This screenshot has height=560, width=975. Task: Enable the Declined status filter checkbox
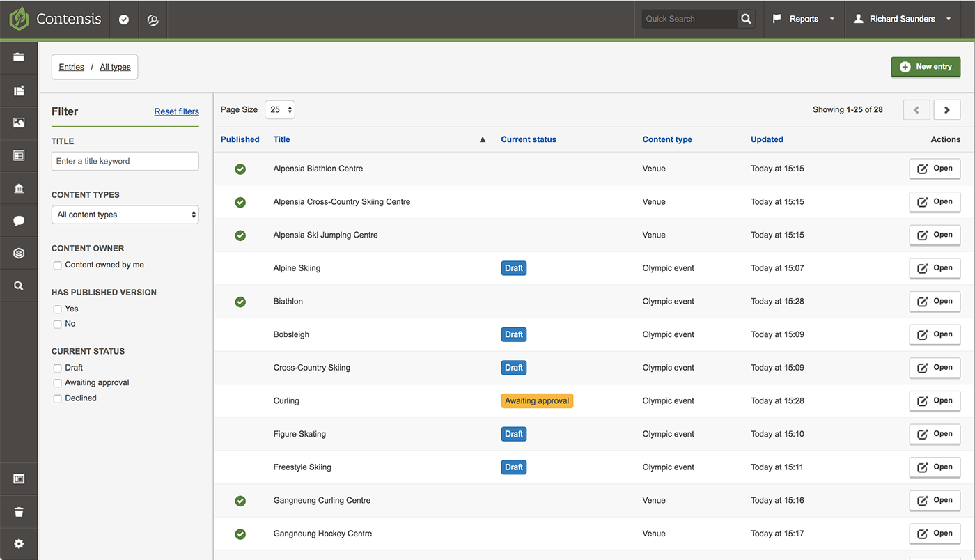point(58,398)
